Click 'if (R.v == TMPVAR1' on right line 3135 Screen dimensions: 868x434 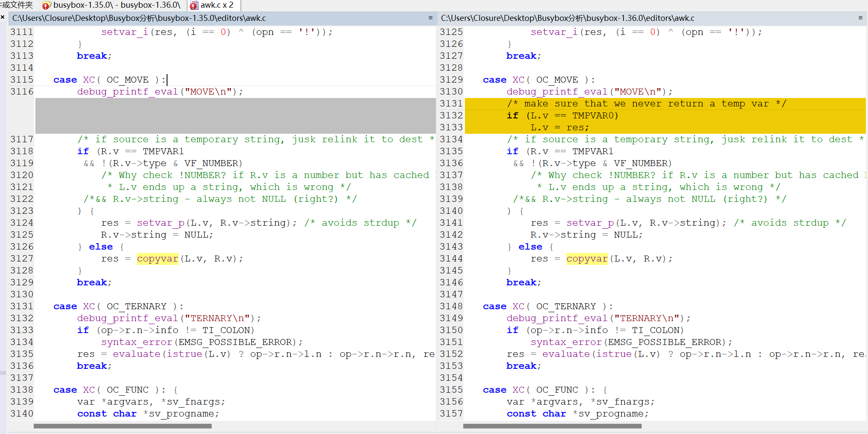[560, 151]
